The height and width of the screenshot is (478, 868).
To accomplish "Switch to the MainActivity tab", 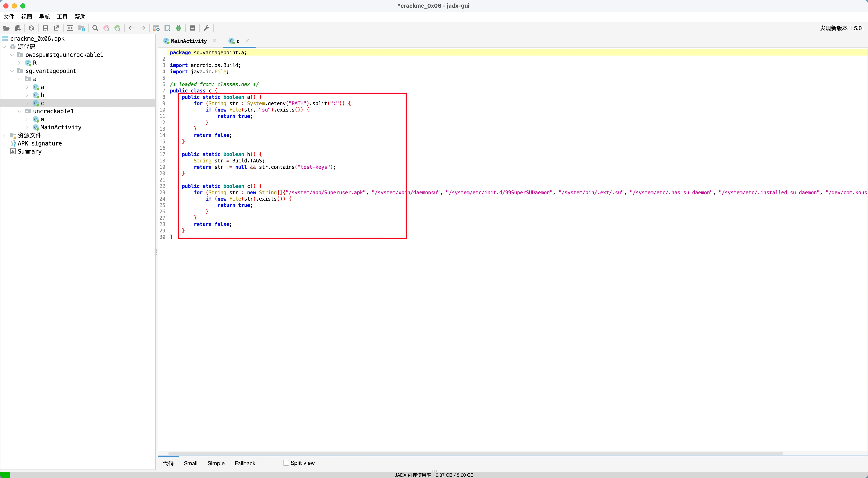I will point(188,41).
